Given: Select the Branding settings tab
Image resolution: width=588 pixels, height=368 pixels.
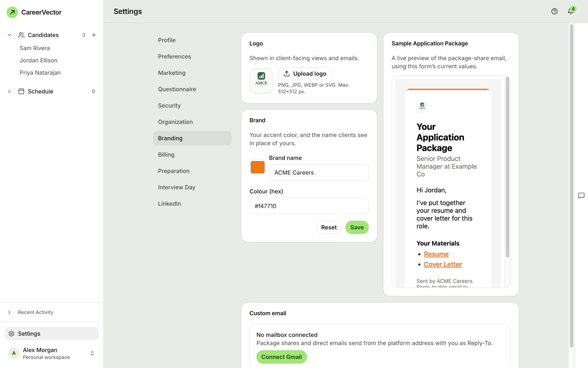Looking at the screenshot, I should 192,138.
